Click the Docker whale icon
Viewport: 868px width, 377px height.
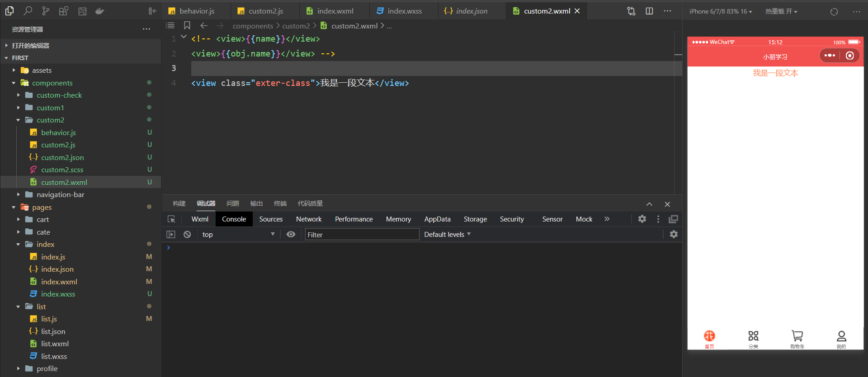pos(100,11)
